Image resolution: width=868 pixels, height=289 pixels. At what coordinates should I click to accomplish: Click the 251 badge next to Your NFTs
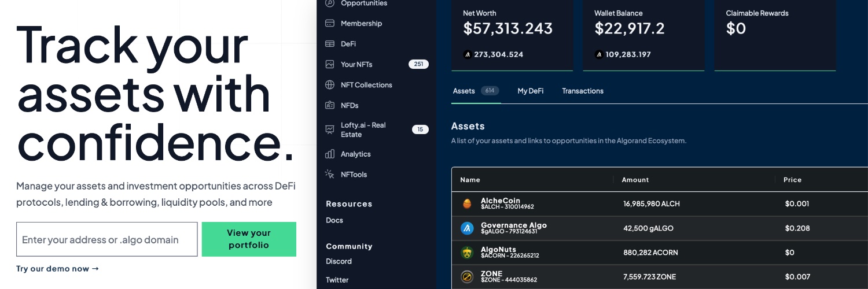(419, 64)
